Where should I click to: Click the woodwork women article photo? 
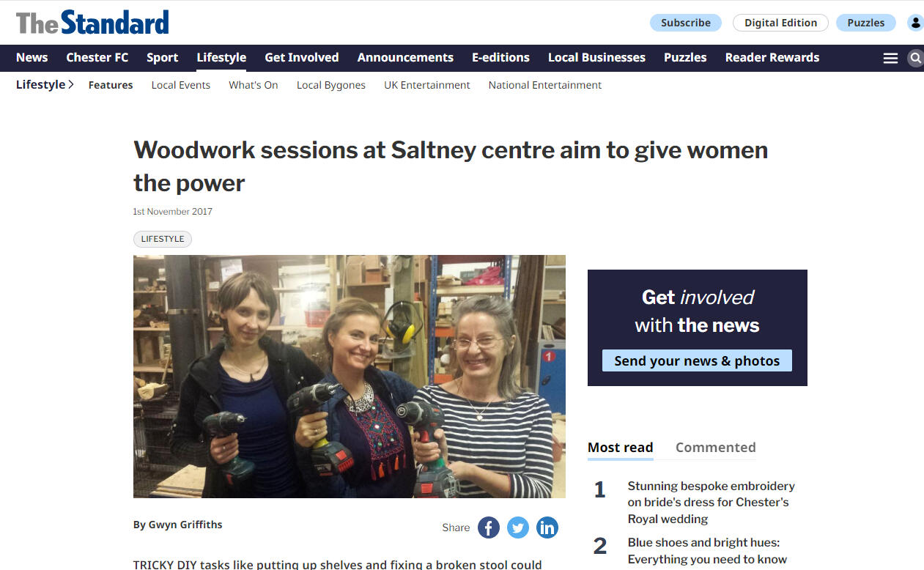point(350,377)
